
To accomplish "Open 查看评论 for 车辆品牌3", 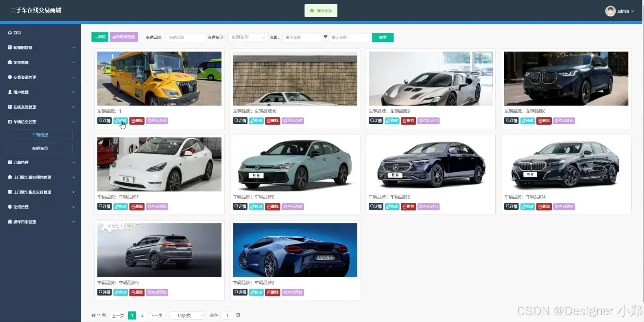I will pyautogui.click(x=157, y=292).
